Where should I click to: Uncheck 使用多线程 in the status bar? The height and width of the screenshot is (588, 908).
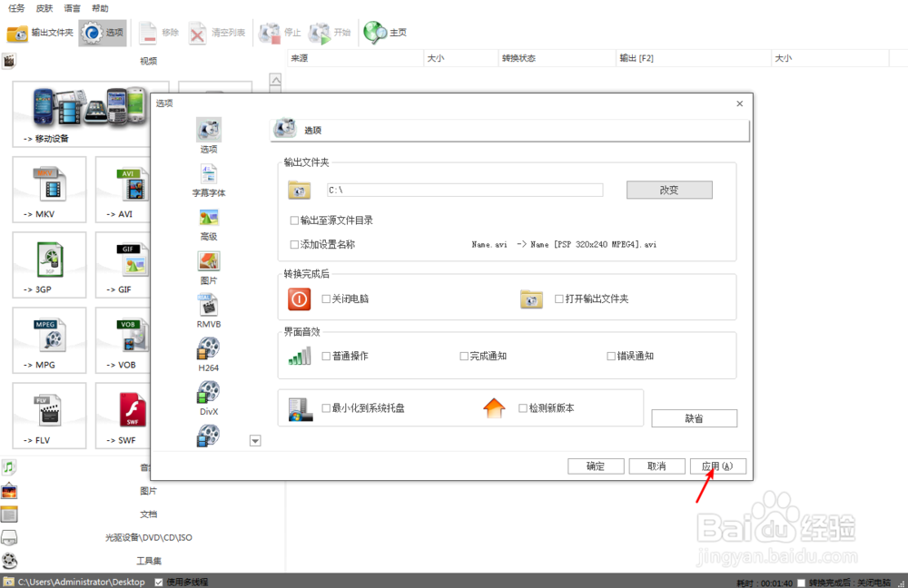pos(156,582)
